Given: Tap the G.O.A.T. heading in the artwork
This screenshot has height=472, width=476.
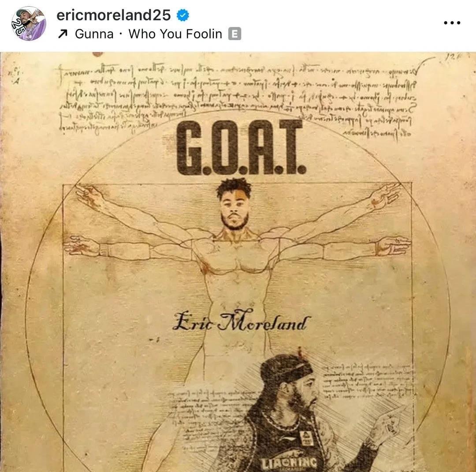Looking at the screenshot, I should point(242,147).
